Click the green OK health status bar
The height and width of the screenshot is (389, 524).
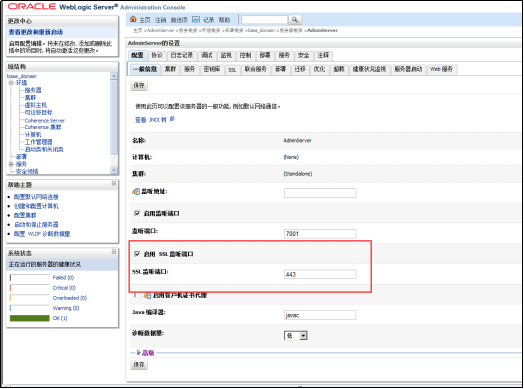pyautogui.click(x=30, y=318)
